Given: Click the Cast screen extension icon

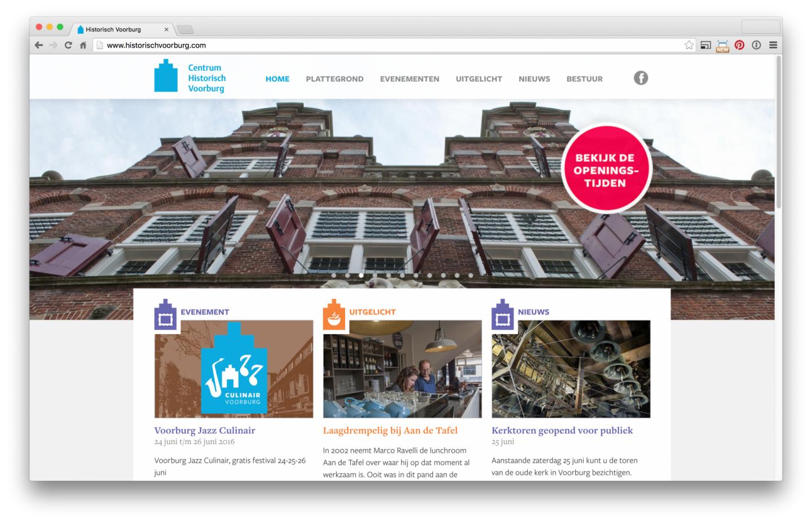Looking at the screenshot, I should (705, 45).
